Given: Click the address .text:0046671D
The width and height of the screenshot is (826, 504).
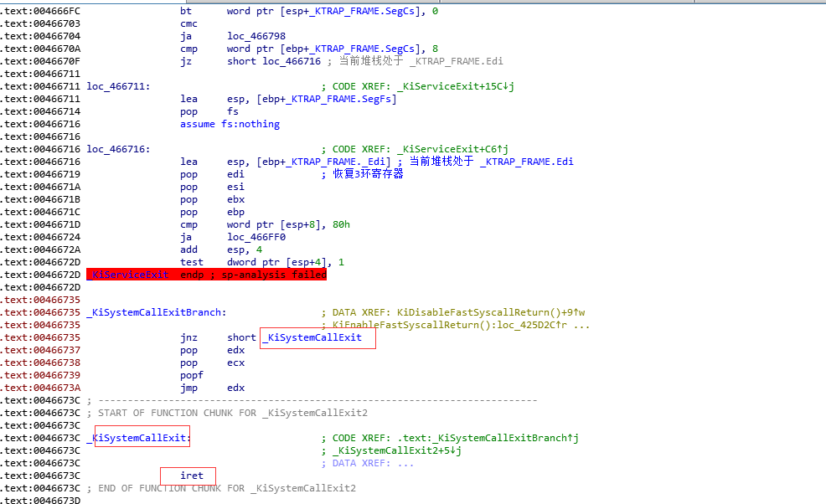Looking at the screenshot, I should point(40,225).
